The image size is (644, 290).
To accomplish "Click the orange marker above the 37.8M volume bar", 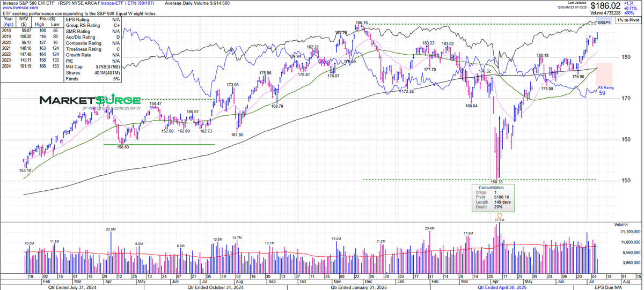I will 499,215.
